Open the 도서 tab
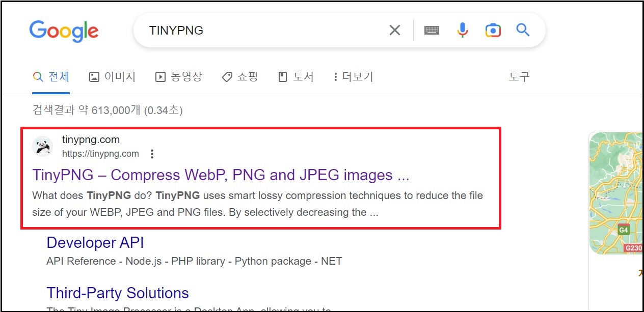 pos(296,77)
